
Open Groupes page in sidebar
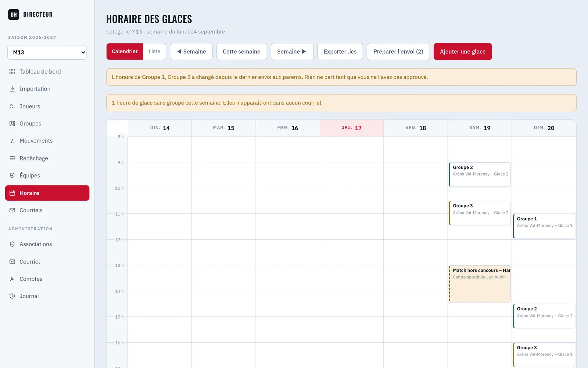pyautogui.click(x=47, y=124)
